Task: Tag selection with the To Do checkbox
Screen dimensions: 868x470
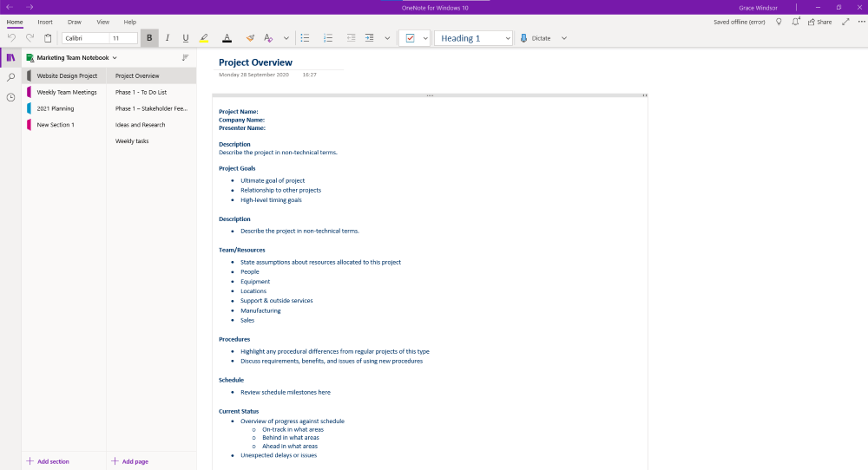Action: (x=410, y=38)
